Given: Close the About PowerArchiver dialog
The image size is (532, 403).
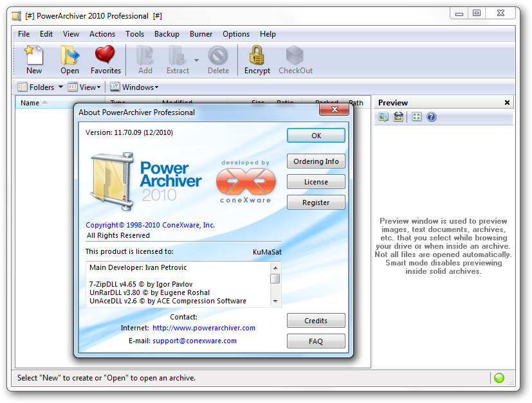Looking at the screenshot, I should (335, 109).
